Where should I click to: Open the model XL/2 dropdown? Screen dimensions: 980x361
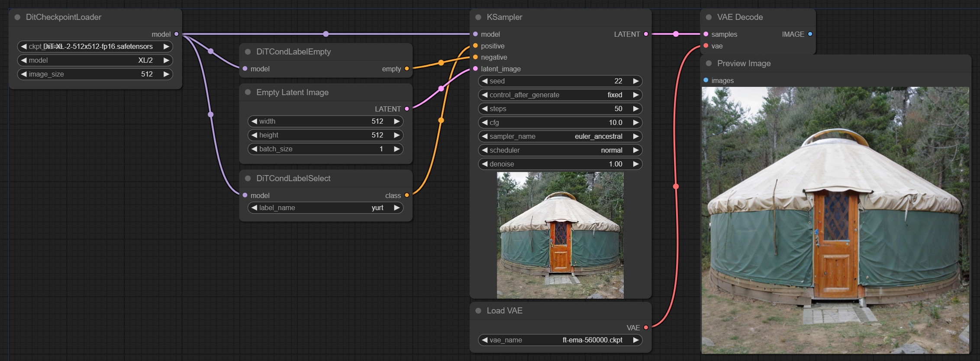95,60
